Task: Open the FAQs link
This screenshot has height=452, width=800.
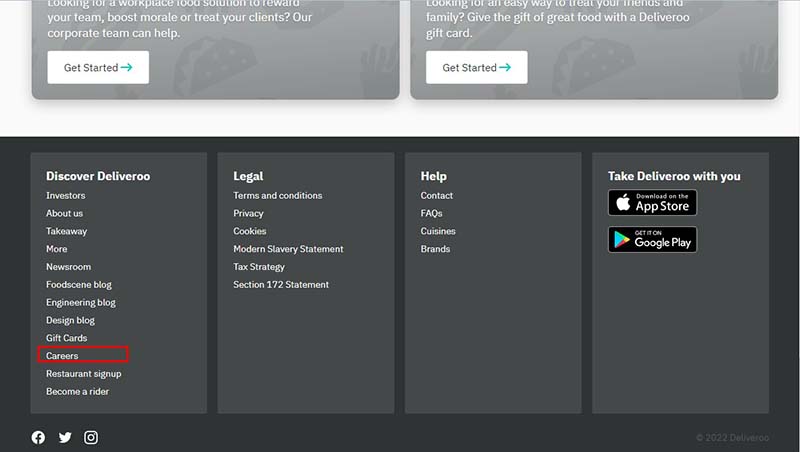Action: pos(431,213)
